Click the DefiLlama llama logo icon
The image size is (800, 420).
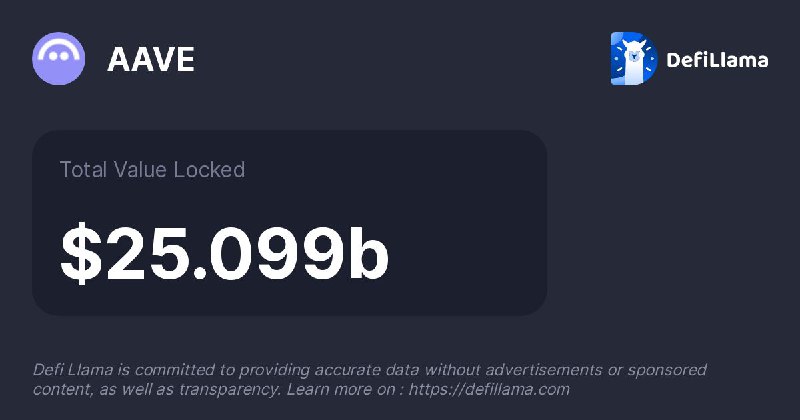point(634,59)
